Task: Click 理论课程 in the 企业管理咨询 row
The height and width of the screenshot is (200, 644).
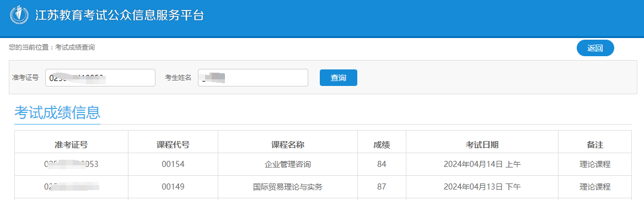Action: (595, 164)
